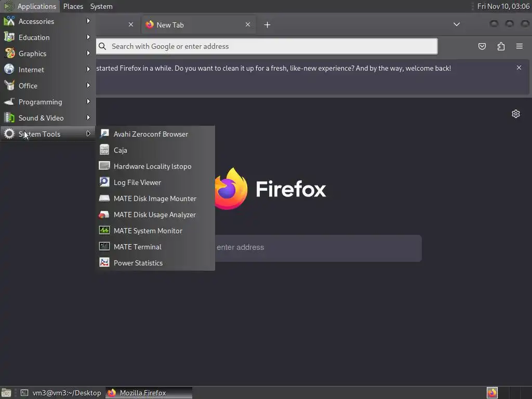Select the MATE Terminal menu entry

[155, 247]
